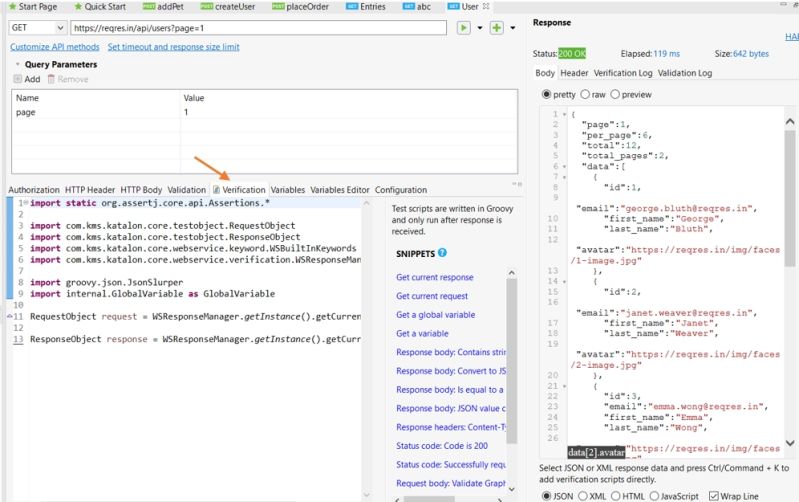Viewport: 799px width, 502px height.
Task: Switch to the HTTP Body tab
Action: point(141,190)
